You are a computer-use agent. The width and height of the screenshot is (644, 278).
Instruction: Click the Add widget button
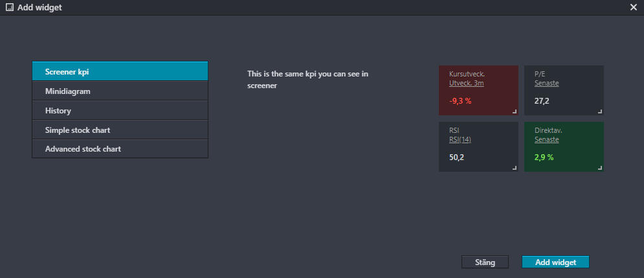(x=555, y=262)
